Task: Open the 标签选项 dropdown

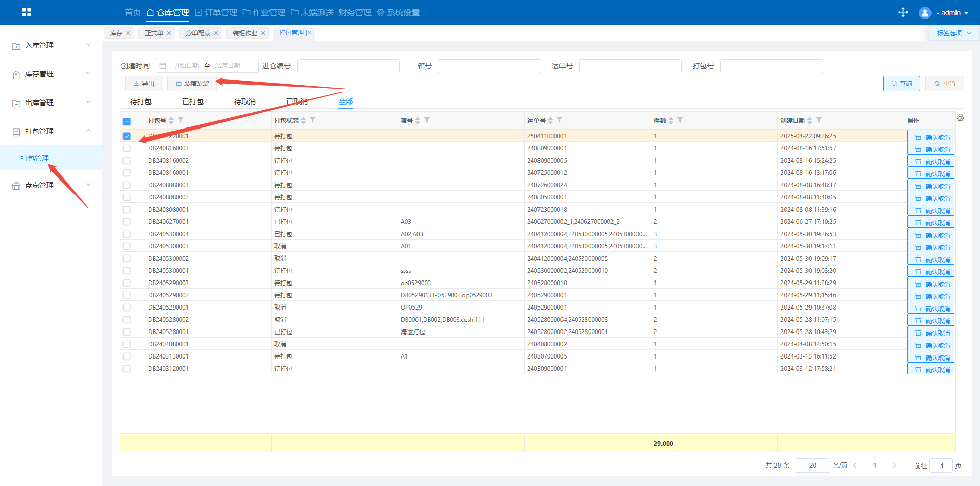Action: [x=953, y=33]
